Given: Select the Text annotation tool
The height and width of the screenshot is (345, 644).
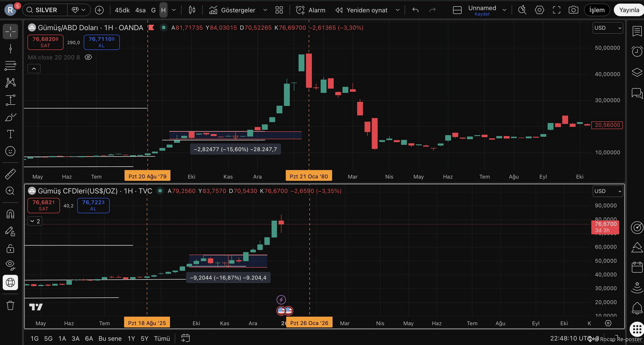Looking at the screenshot, I should pyautogui.click(x=10, y=134).
